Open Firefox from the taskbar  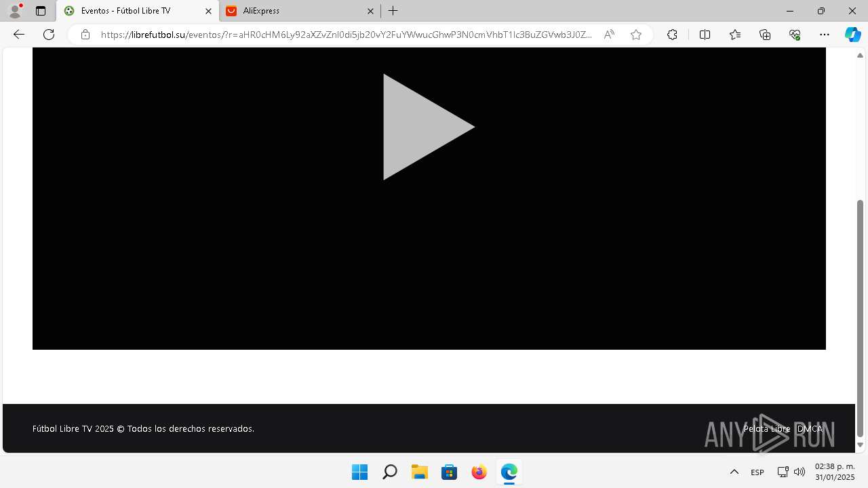pyautogui.click(x=479, y=472)
